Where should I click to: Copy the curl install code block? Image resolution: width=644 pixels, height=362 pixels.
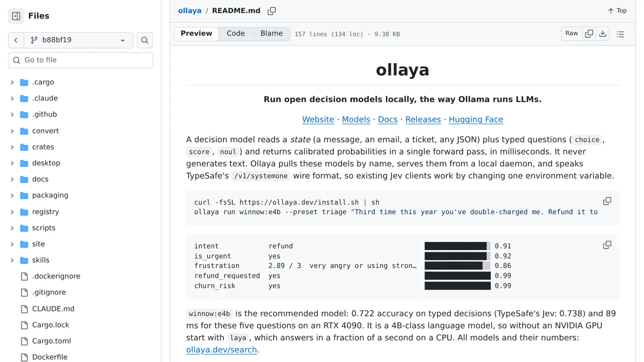[x=607, y=201]
